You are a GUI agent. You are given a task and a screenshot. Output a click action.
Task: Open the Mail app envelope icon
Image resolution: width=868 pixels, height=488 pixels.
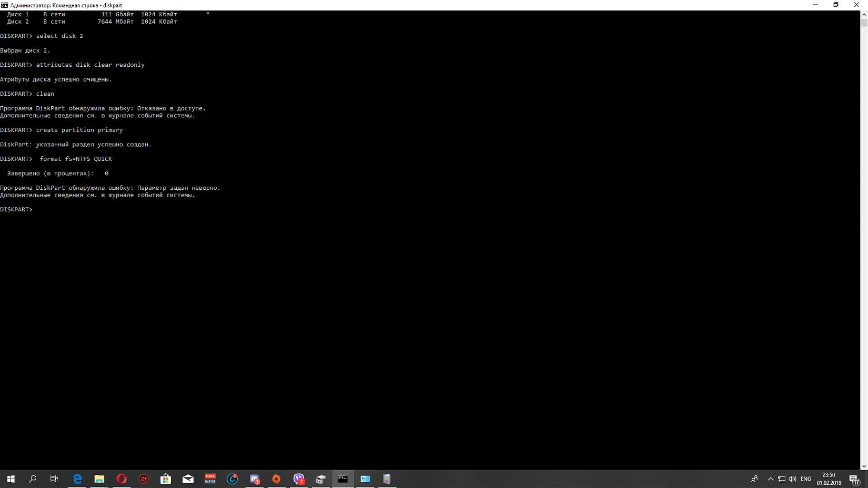pos(188,479)
